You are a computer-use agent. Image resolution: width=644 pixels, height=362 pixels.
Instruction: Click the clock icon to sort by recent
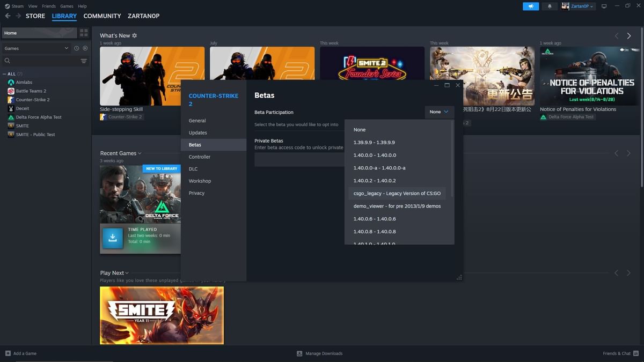76,48
